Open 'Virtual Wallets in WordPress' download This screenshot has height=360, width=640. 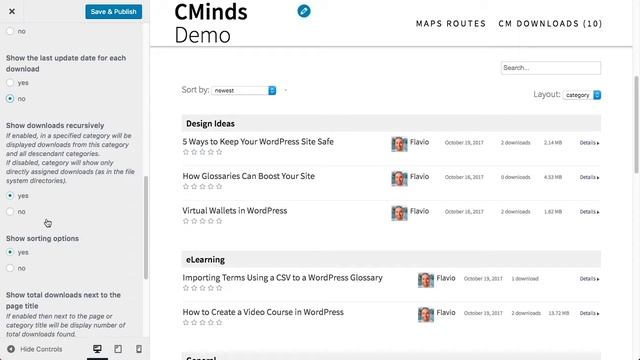click(235, 211)
